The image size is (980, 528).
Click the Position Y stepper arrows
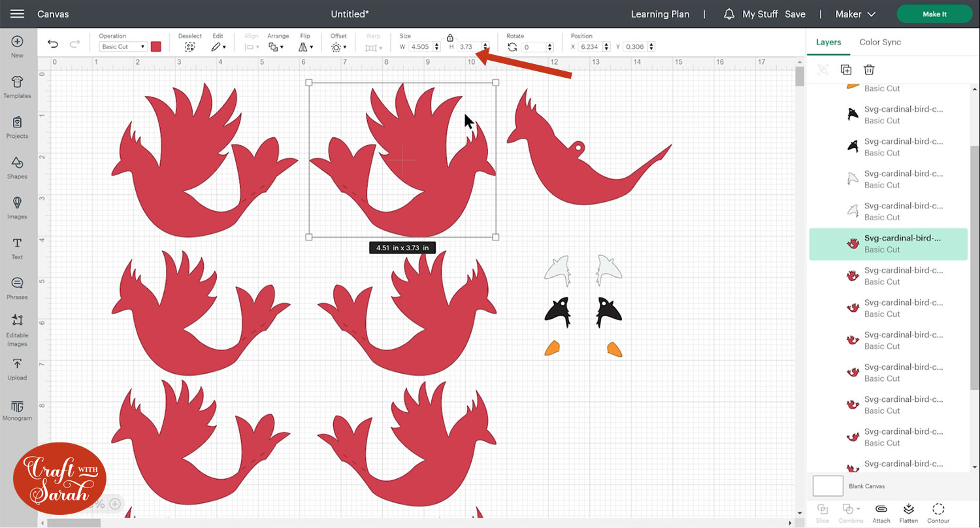[x=651, y=47]
